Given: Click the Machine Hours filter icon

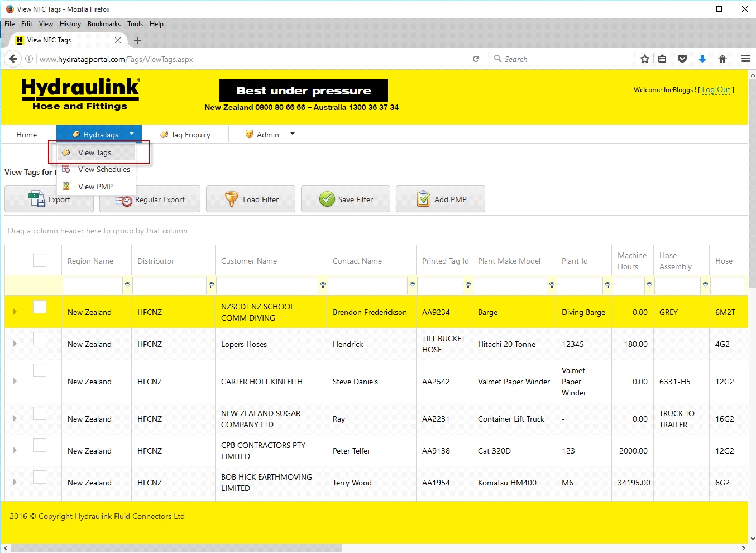Looking at the screenshot, I should (649, 285).
